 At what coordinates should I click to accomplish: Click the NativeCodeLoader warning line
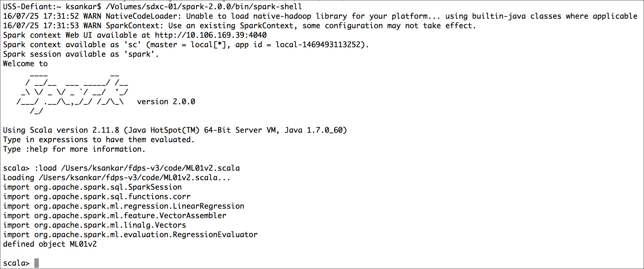[x=320, y=16]
